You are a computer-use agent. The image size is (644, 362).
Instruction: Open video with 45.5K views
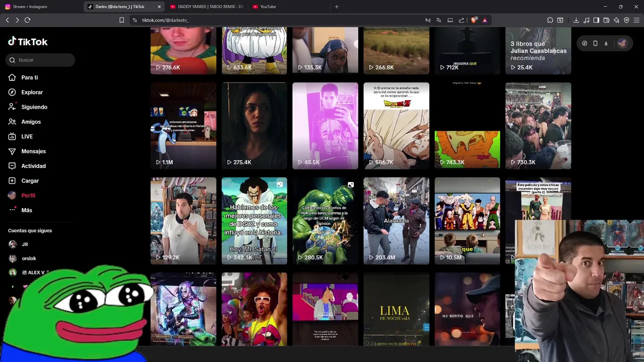point(325,126)
